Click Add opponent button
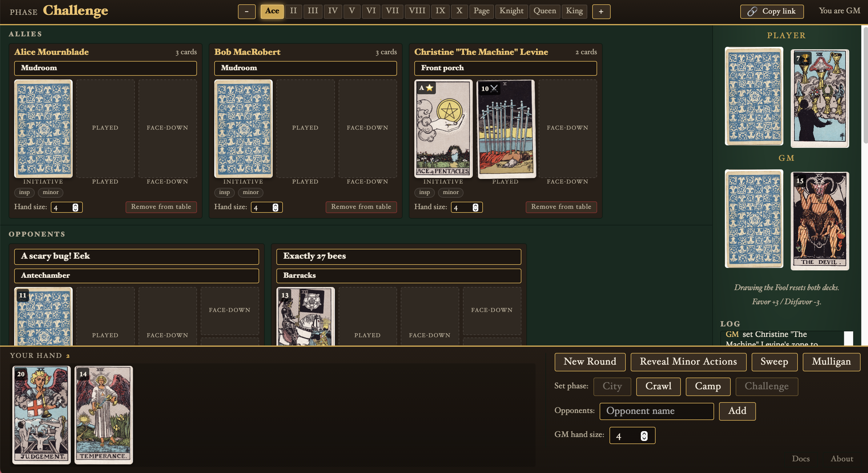This screenshot has height=473, width=868. (x=737, y=411)
